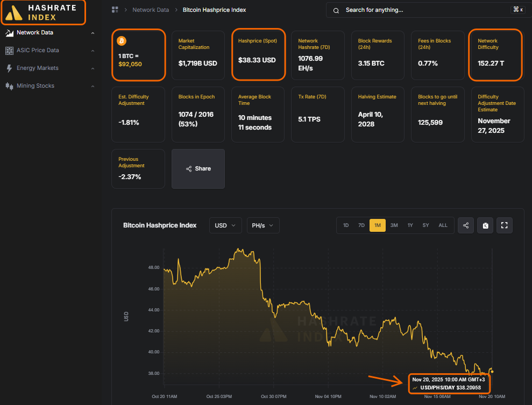Click the Bitcoin Hashprice Index chart title
532x405 pixels.
pos(159,225)
